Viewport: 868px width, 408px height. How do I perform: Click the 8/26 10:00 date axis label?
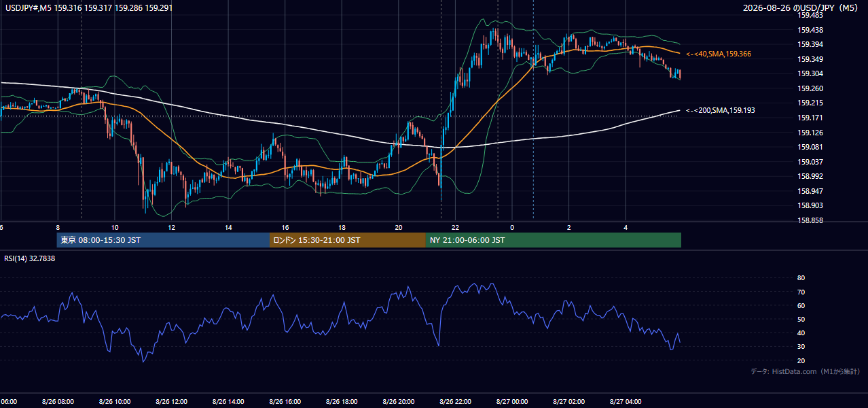pos(115,401)
